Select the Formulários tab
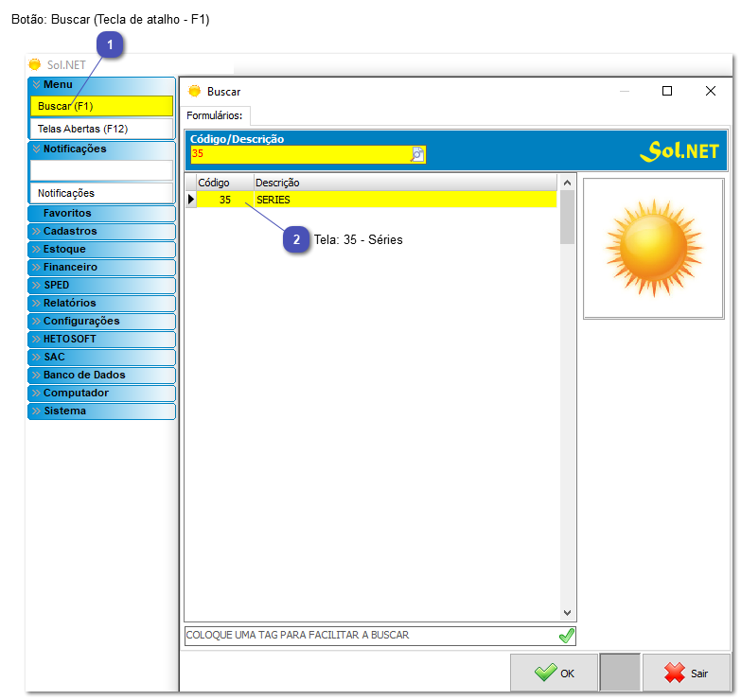 pos(215,115)
